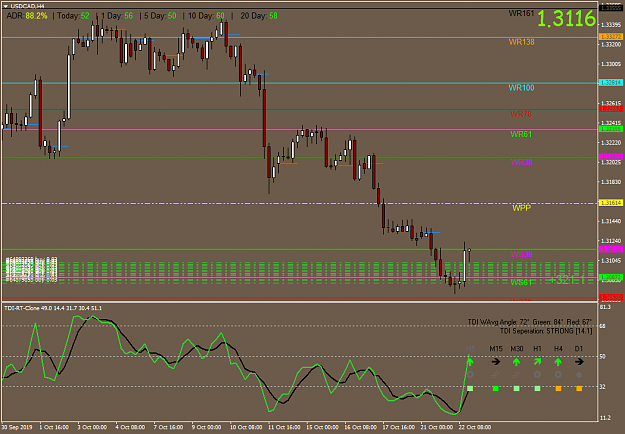Click the large 1.3116 price display
This screenshot has width=625, height=434.
point(566,19)
